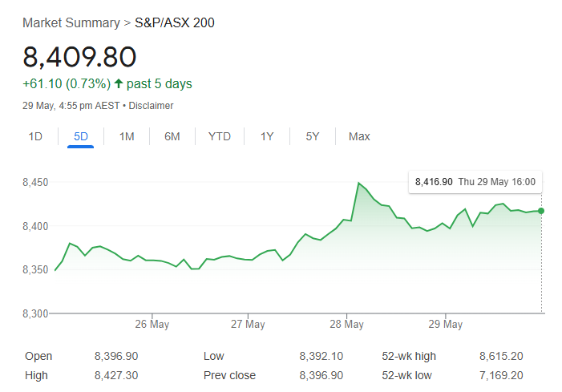The image size is (562, 392).
Task: Open the 5Y chart range
Action: tap(312, 136)
